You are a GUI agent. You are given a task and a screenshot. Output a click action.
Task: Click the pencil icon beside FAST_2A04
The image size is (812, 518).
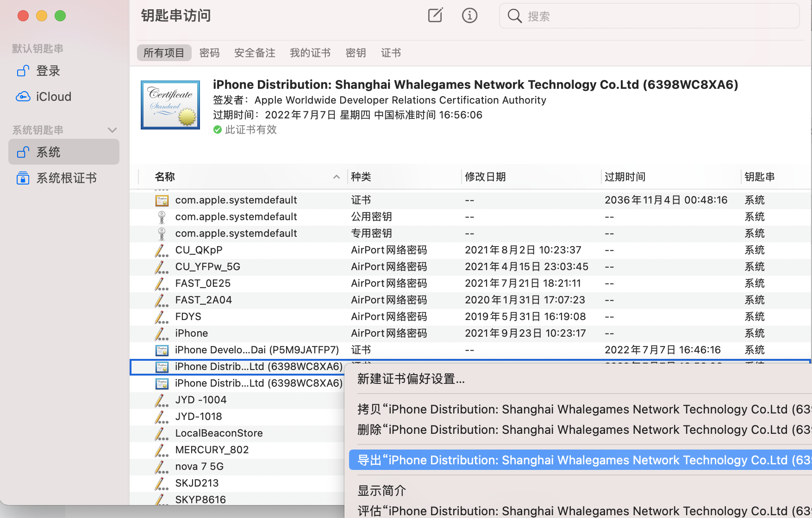pyautogui.click(x=161, y=300)
